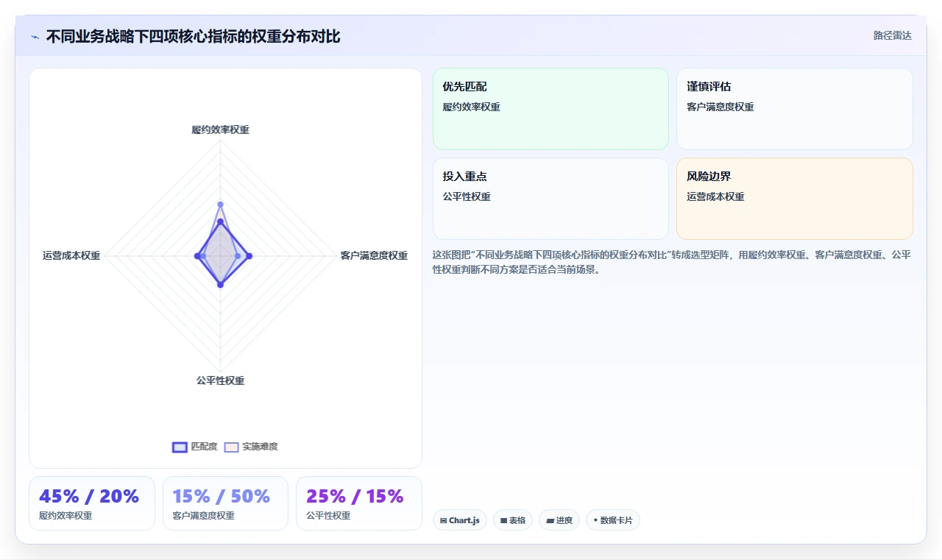
Task: Click the 运营成本权重 radar axis label
Action: (x=71, y=255)
